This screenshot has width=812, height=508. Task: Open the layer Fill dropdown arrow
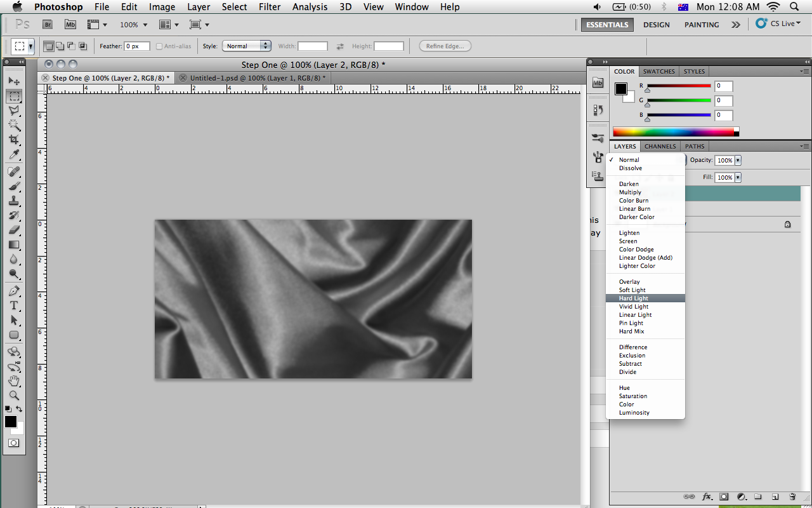(x=738, y=178)
